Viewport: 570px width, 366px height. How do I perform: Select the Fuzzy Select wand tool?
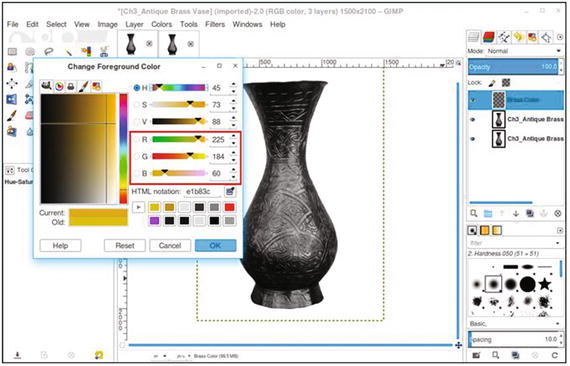point(68,52)
